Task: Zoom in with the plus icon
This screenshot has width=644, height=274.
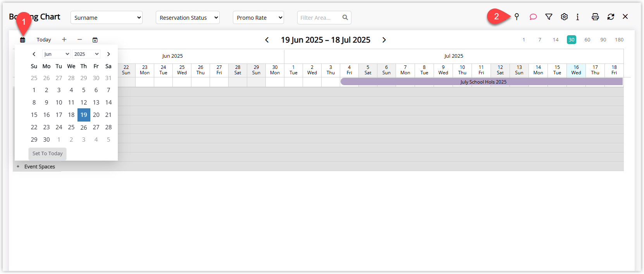Action: pyautogui.click(x=64, y=39)
